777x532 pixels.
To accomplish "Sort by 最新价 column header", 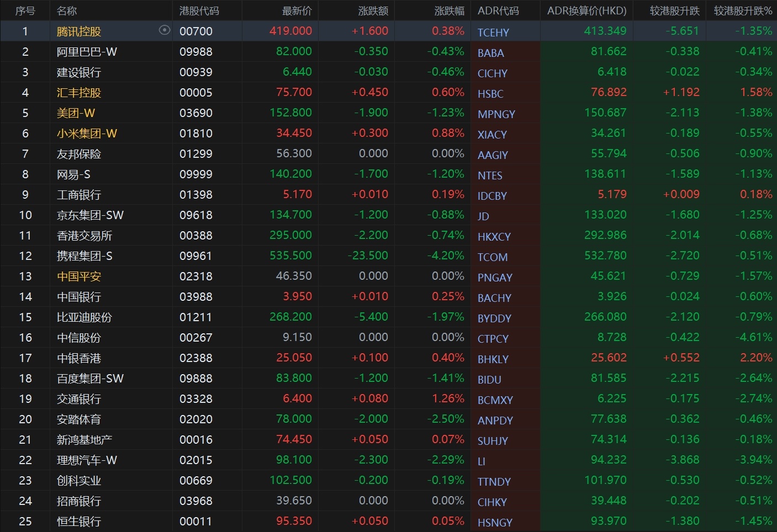I will (297, 10).
